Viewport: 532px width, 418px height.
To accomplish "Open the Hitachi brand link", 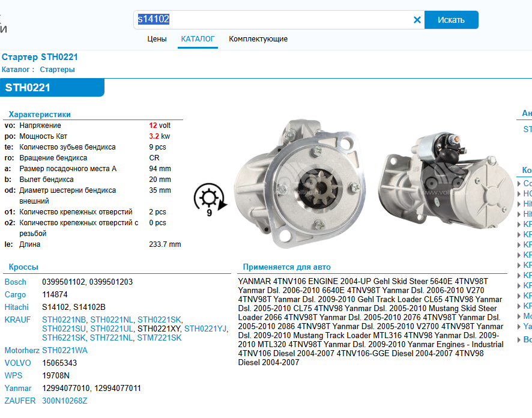I will point(17,307).
